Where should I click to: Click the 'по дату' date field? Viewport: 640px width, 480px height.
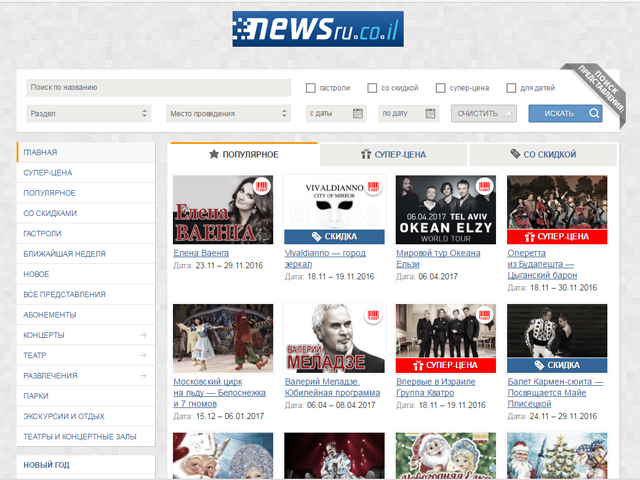409,113
